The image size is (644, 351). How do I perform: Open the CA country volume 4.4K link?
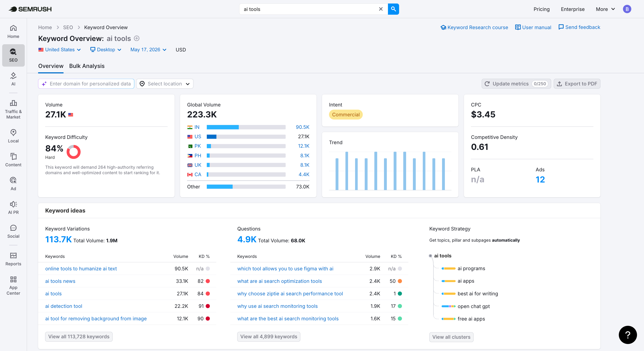(304, 174)
